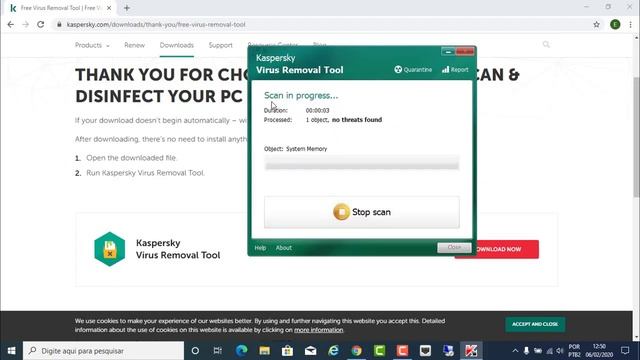Reload the Kaspersky page
The image size is (640, 360).
[40, 24]
